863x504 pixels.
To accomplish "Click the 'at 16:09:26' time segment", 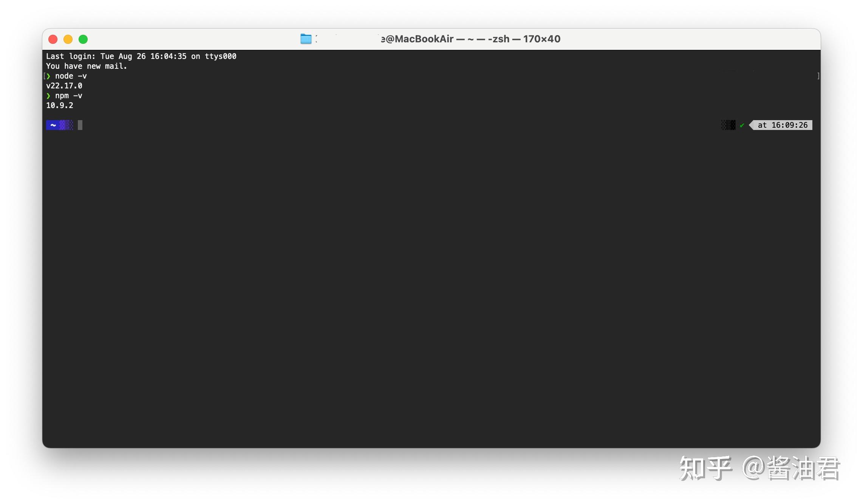I will click(x=782, y=125).
